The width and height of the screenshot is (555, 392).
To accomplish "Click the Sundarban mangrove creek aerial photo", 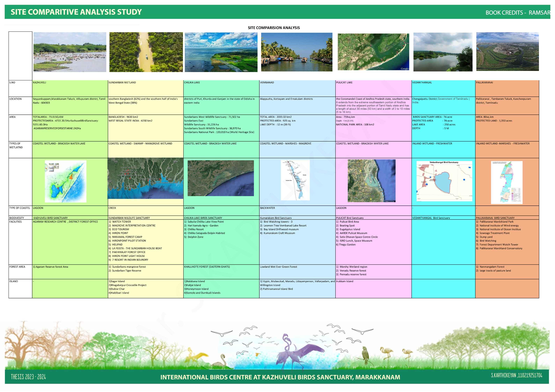I will click(146, 52).
